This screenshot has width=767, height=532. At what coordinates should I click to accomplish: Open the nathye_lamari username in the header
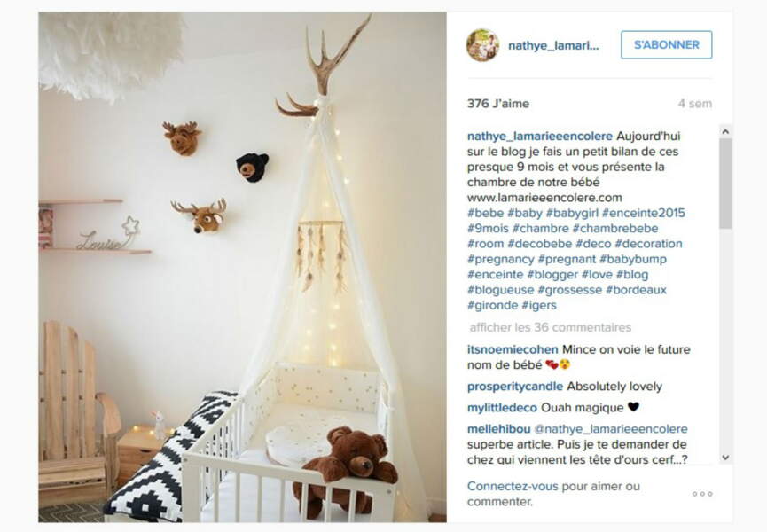(x=553, y=46)
